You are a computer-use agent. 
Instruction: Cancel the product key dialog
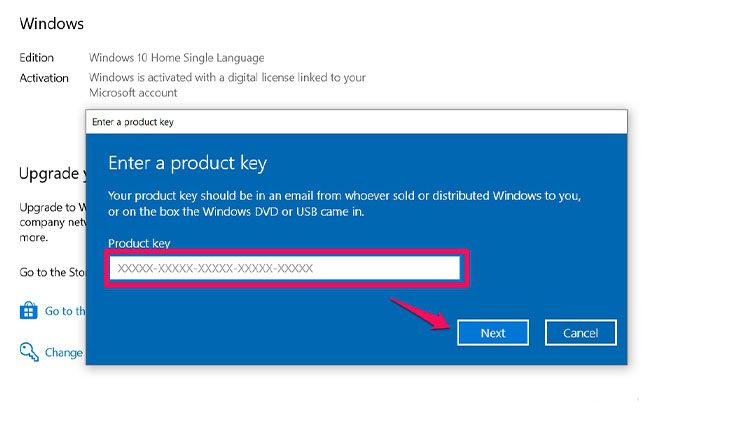click(x=580, y=332)
